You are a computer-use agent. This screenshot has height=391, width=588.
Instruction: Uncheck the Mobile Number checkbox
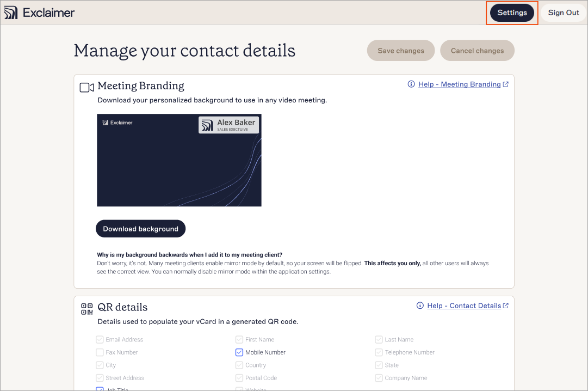point(239,352)
